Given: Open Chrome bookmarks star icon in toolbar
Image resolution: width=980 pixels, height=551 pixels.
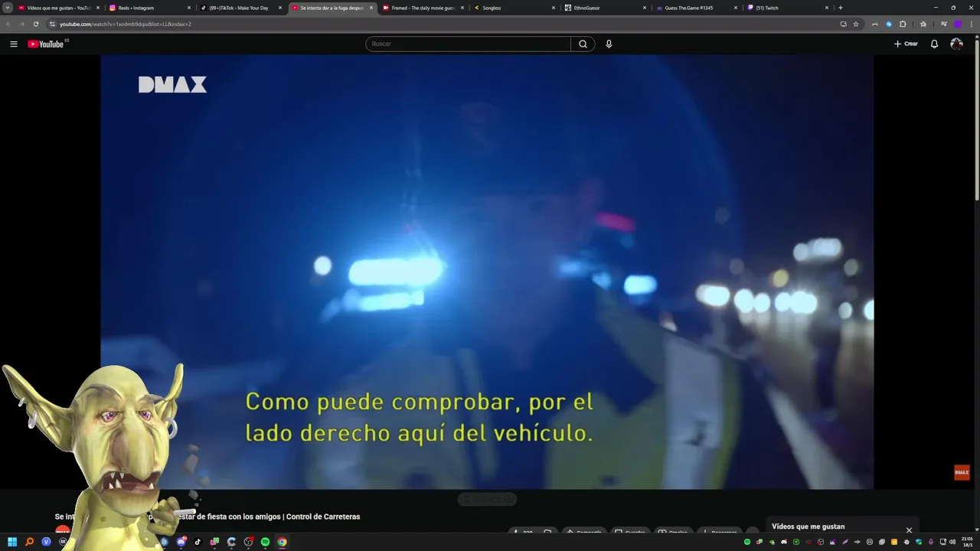Looking at the screenshot, I should [x=923, y=24].
